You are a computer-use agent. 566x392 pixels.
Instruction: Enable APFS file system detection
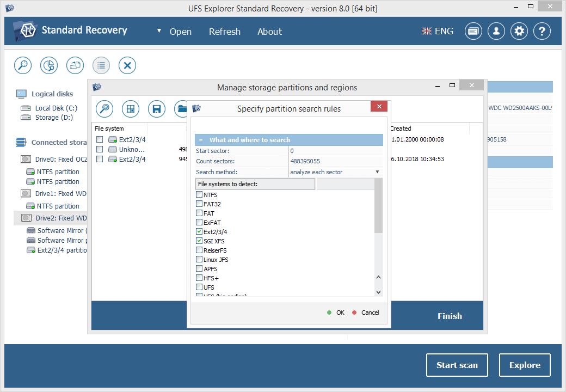[x=199, y=268]
